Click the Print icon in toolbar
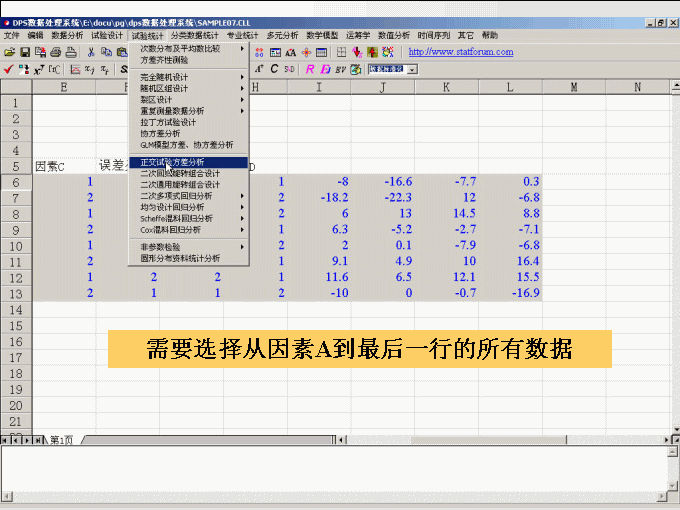The width and height of the screenshot is (680, 510). 58,52
